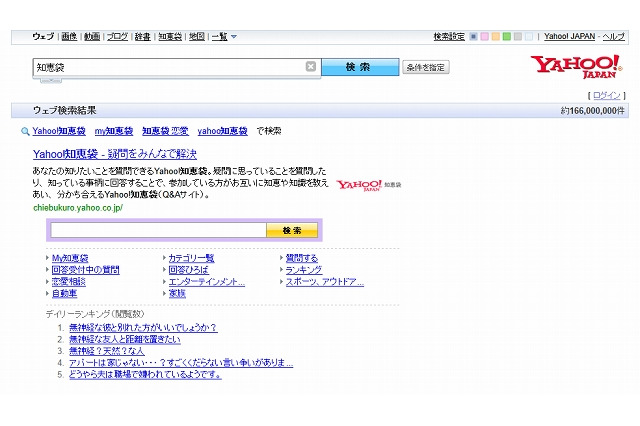Screen dimensions: 640x426
Task: Click the chiebukuro.yahoo.co.jp URL text
Action: (78, 208)
